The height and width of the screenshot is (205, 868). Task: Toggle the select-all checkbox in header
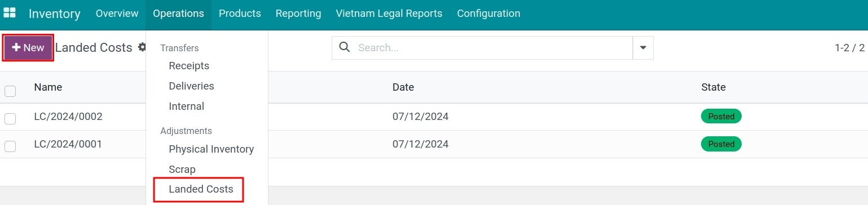point(10,91)
